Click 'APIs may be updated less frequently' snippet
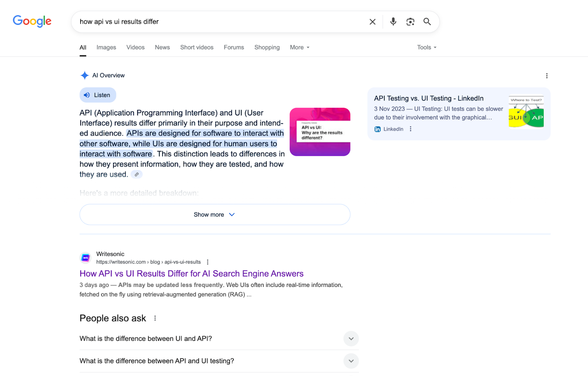Image resolution: width=588 pixels, height=376 pixels. tap(171, 285)
